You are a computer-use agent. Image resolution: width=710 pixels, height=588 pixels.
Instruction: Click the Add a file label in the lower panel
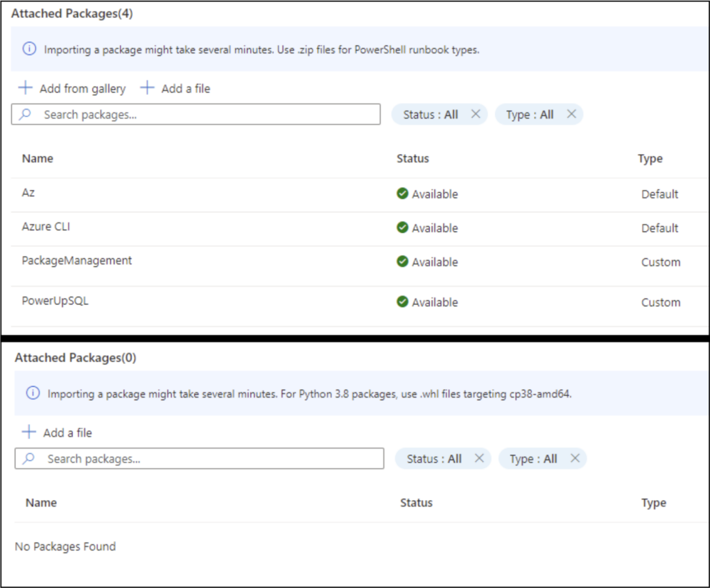(x=67, y=433)
